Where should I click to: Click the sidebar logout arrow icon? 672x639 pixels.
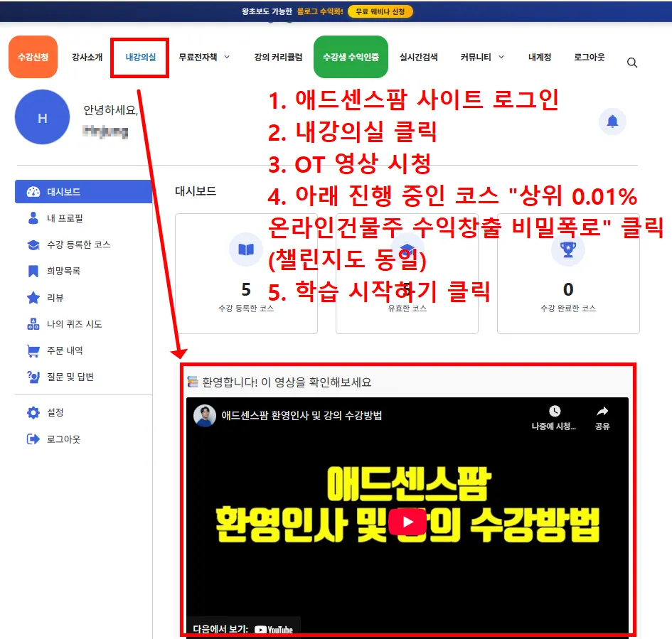click(33, 439)
